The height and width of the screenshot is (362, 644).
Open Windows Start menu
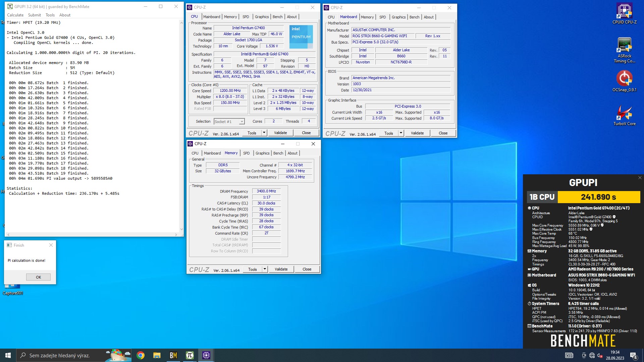pos(8,355)
